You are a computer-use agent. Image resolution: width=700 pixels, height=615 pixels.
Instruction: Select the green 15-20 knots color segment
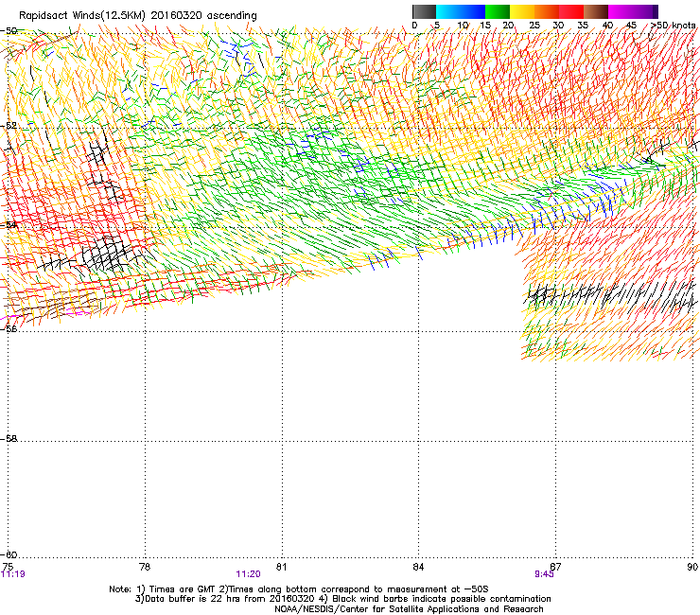(498, 11)
